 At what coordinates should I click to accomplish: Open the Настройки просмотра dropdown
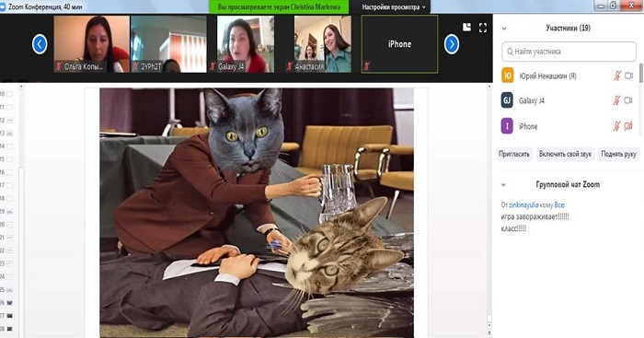[x=394, y=7]
